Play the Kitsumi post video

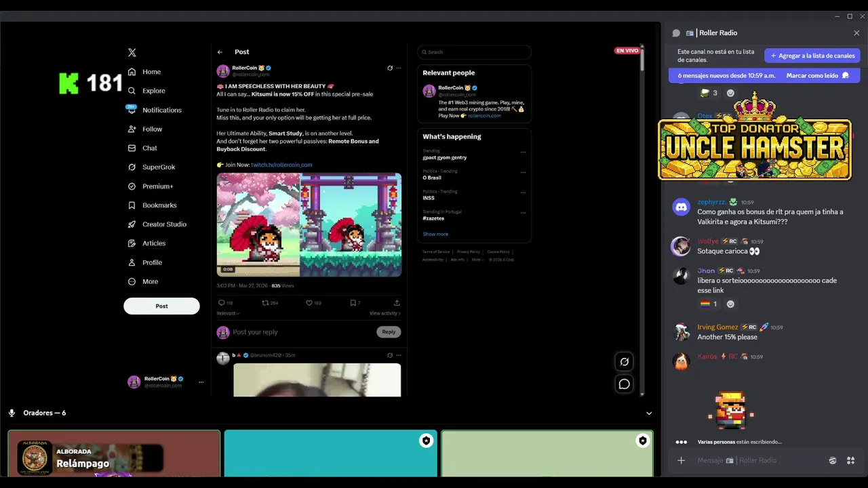point(309,224)
